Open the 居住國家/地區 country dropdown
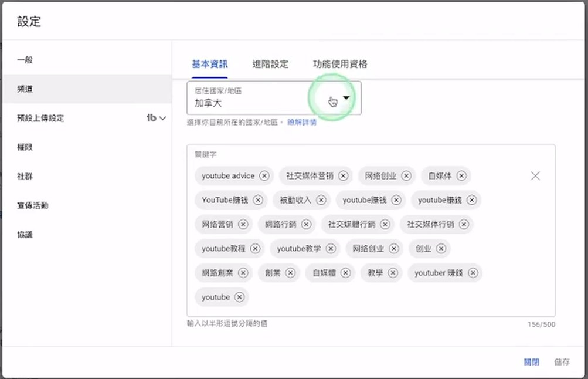The width and height of the screenshot is (588, 379). coord(274,98)
